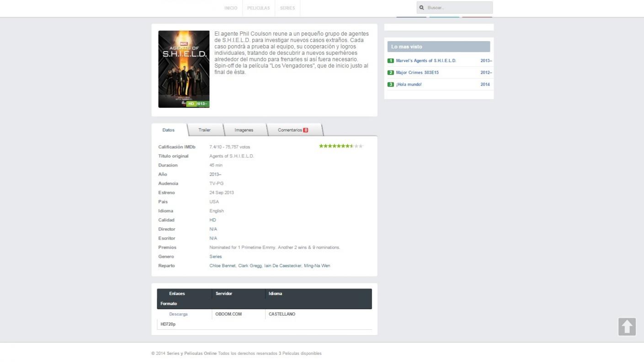Open the ¡Hola mundo! link
Image resolution: width=644 pixels, height=364 pixels.
(x=409, y=84)
